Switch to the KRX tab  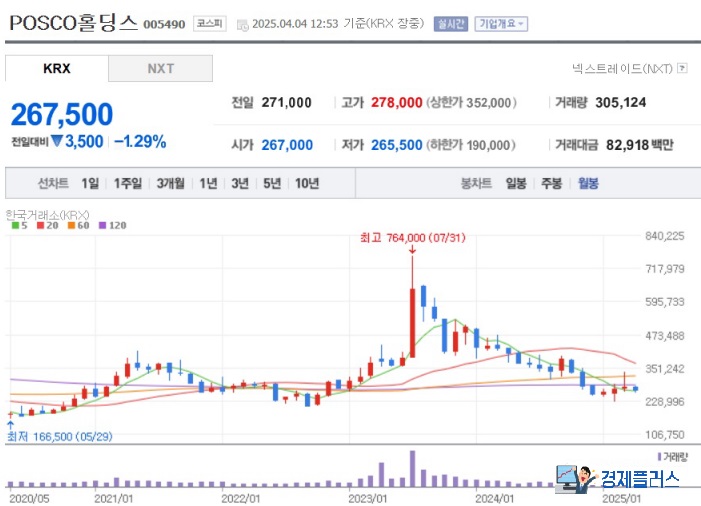point(57,68)
